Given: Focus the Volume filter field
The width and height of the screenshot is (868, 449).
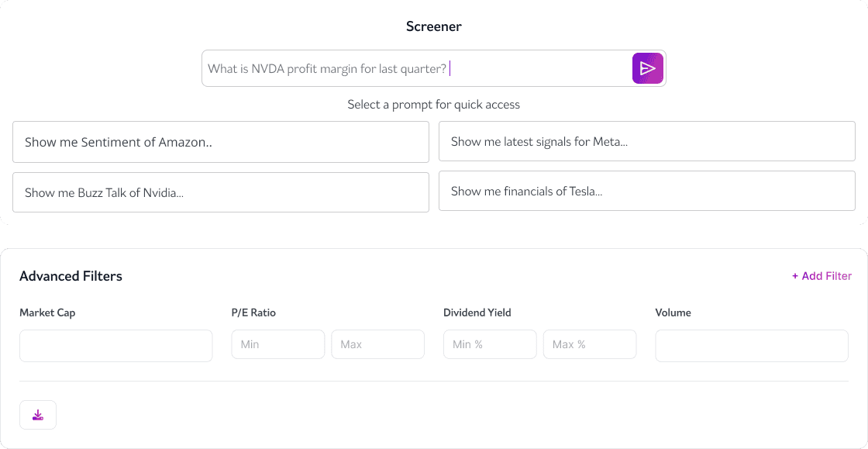Looking at the screenshot, I should click(751, 346).
